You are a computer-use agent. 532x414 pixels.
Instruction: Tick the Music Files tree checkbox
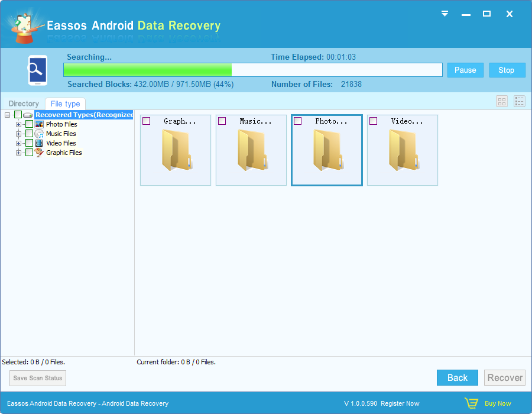[x=29, y=134]
